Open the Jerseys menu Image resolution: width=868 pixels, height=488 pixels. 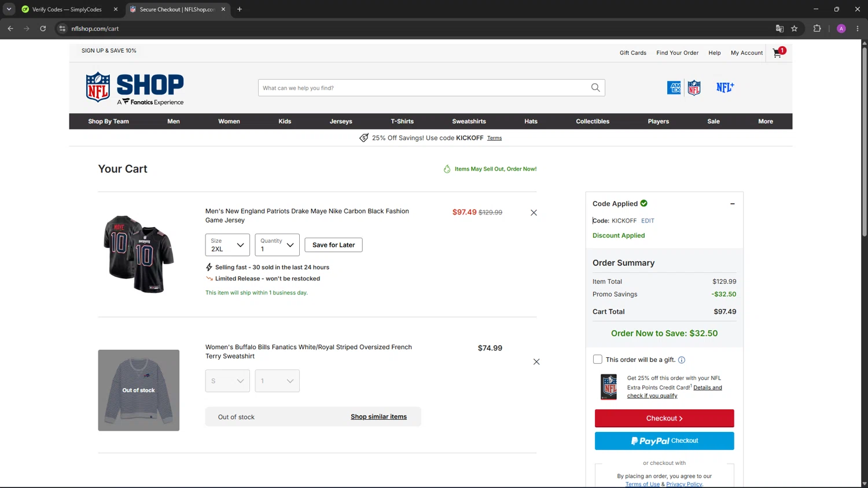pos(341,121)
